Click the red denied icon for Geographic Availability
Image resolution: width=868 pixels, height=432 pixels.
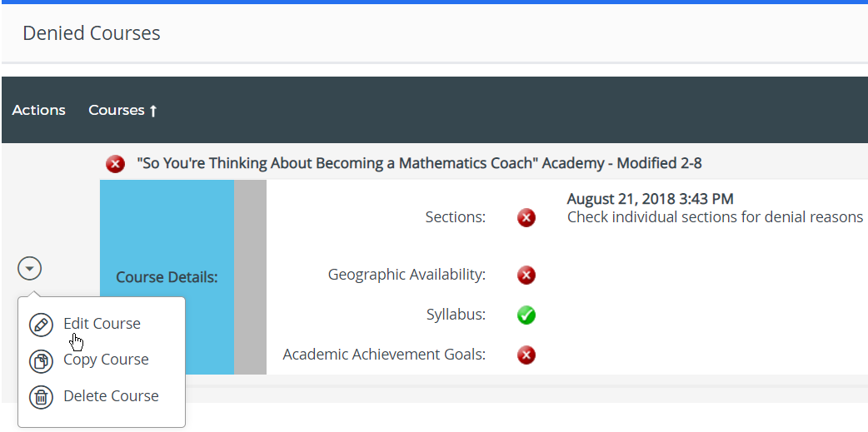point(526,275)
